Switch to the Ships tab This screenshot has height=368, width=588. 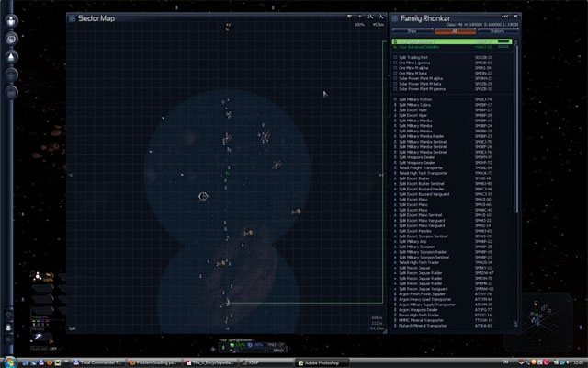pos(413,31)
